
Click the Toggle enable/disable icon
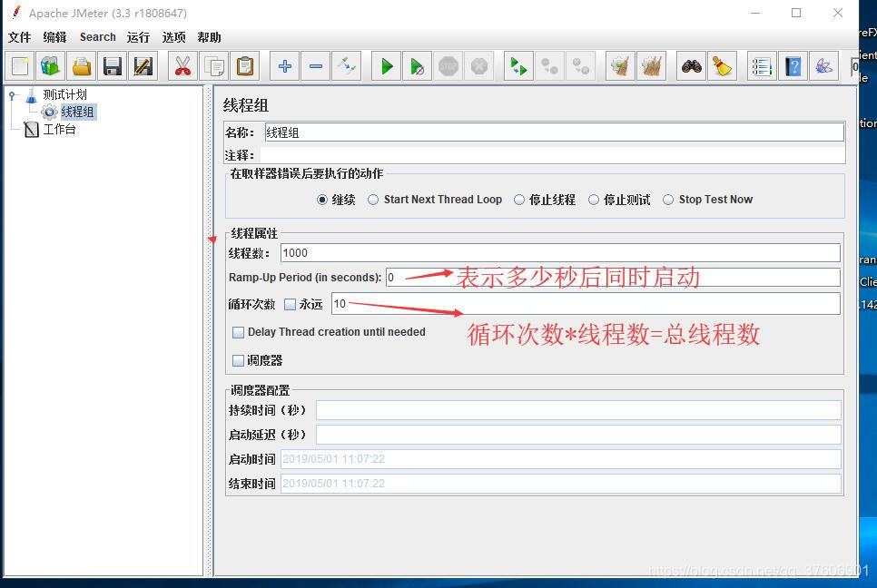pyautogui.click(x=346, y=66)
